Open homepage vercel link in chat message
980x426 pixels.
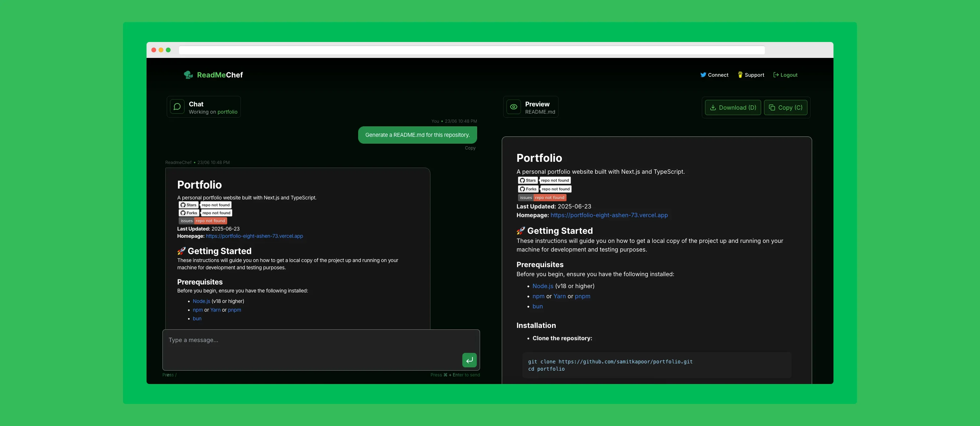(x=254, y=236)
